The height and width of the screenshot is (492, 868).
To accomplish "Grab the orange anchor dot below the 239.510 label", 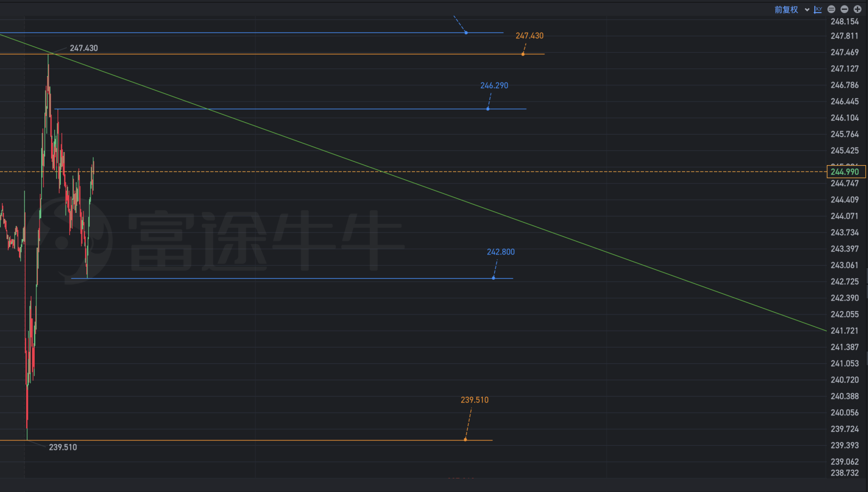I will [465, 439].
